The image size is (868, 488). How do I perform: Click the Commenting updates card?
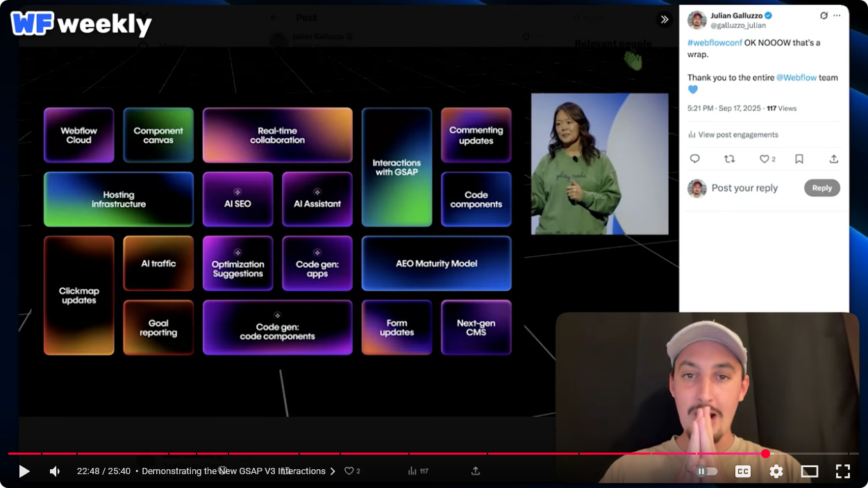476,135
